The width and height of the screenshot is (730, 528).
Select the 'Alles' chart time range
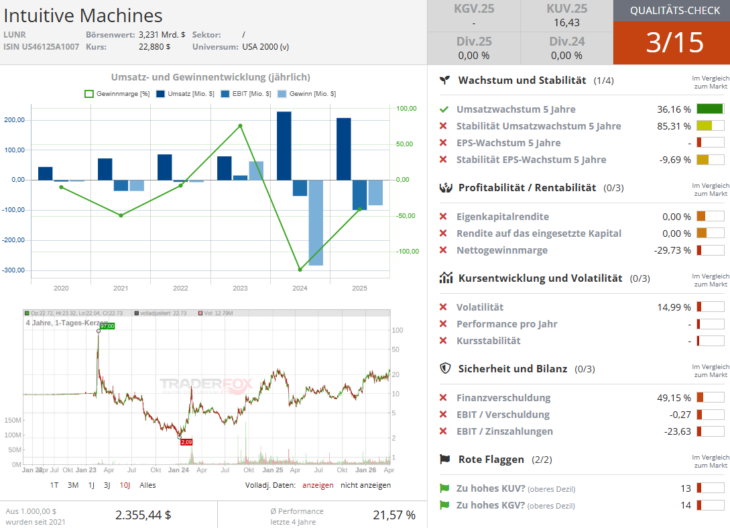(x=147, y=484)
